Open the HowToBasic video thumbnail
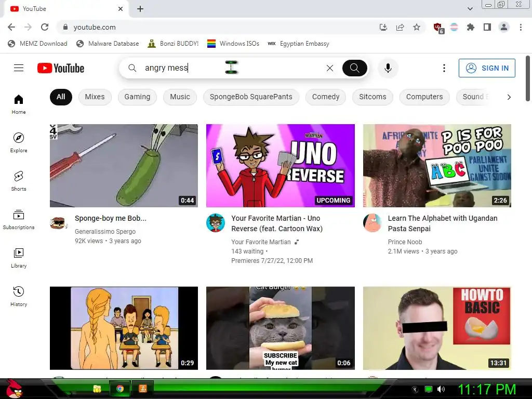532x399 pixels. point(437,328)
